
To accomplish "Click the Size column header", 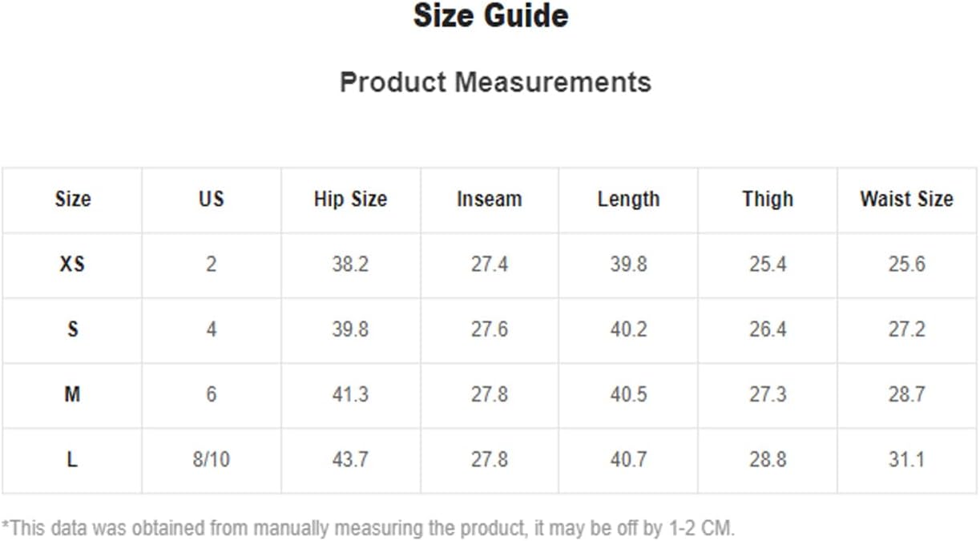I will [x=73, y=199].
